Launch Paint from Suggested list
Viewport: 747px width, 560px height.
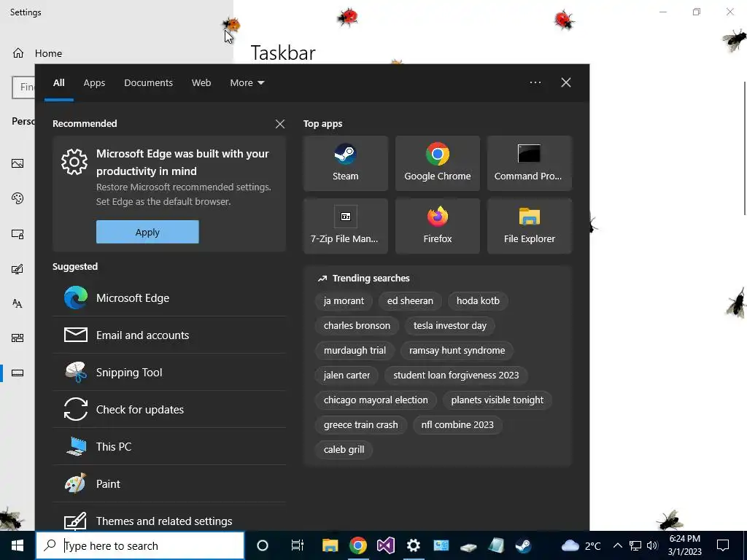pyautogui.click(x=169, y=483)
